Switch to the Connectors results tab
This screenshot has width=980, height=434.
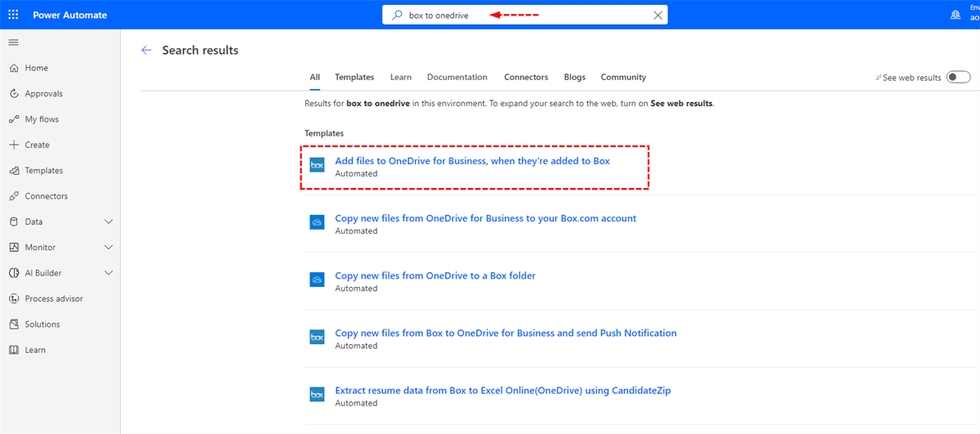(526, 77)
